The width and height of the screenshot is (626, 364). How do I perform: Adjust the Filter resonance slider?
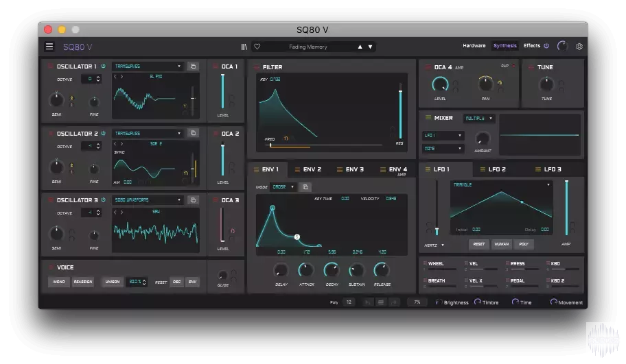(x=400, y=111)
